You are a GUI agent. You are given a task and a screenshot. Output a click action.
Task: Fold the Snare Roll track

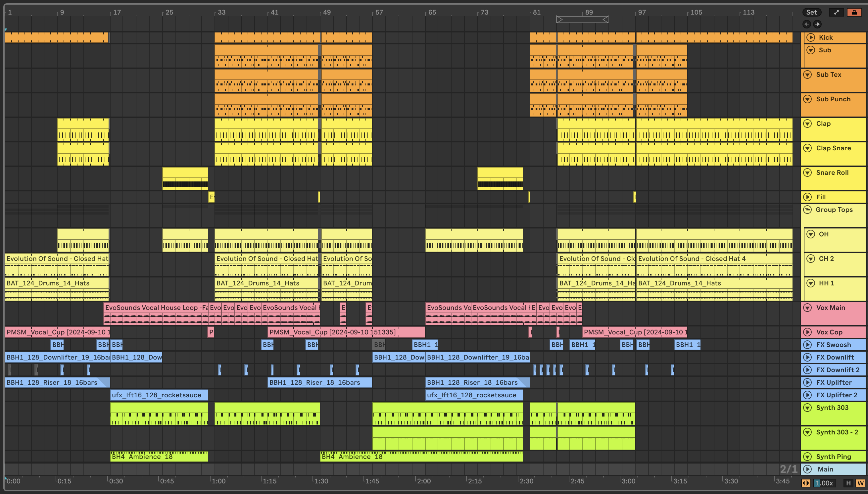click(808, 173)
